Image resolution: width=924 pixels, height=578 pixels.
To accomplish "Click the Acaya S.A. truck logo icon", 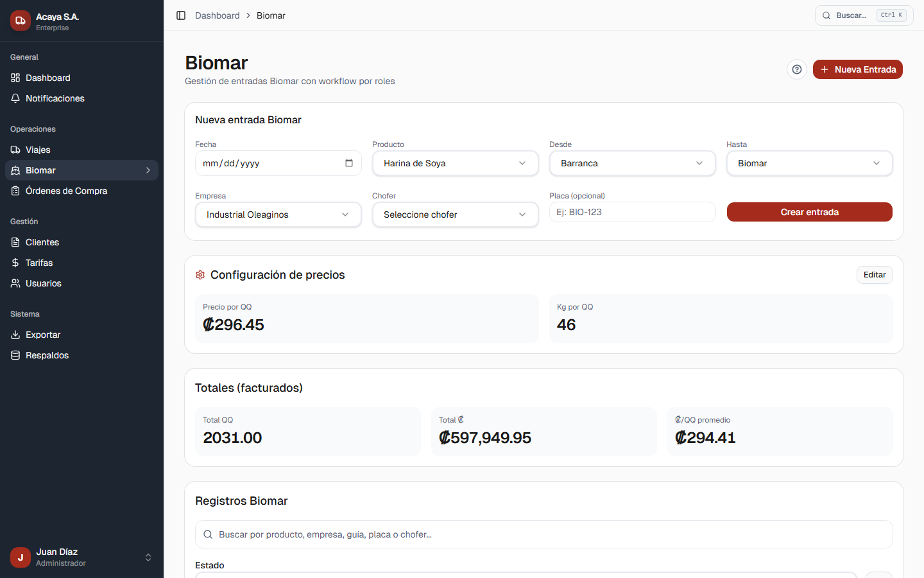I will (21, 21).
